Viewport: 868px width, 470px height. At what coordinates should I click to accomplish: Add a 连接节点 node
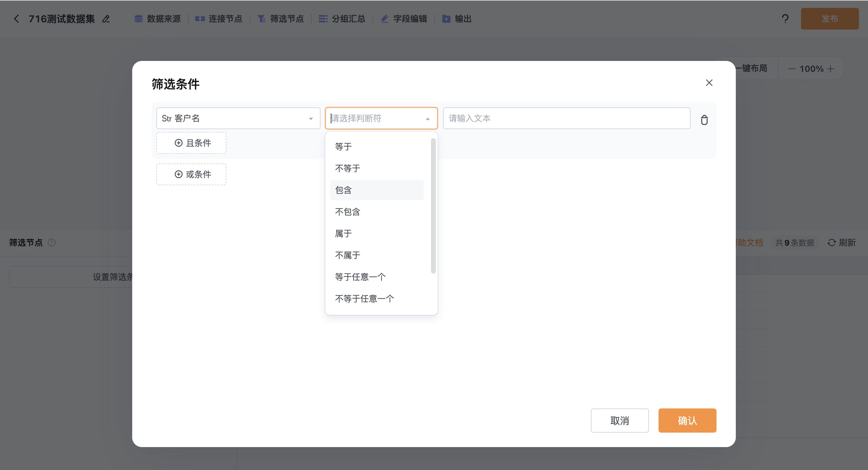pyautogui.click(x=219, y=19)
